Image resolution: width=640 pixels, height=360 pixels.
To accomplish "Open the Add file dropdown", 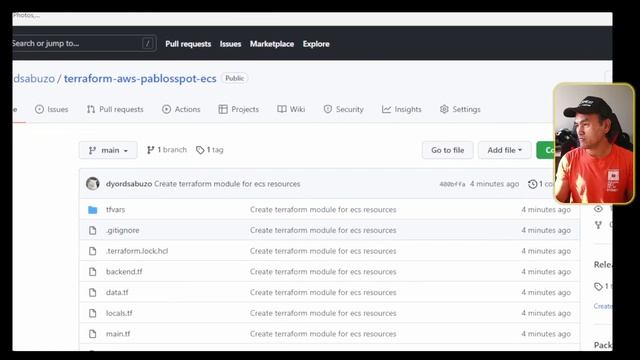I will (504, 150).
